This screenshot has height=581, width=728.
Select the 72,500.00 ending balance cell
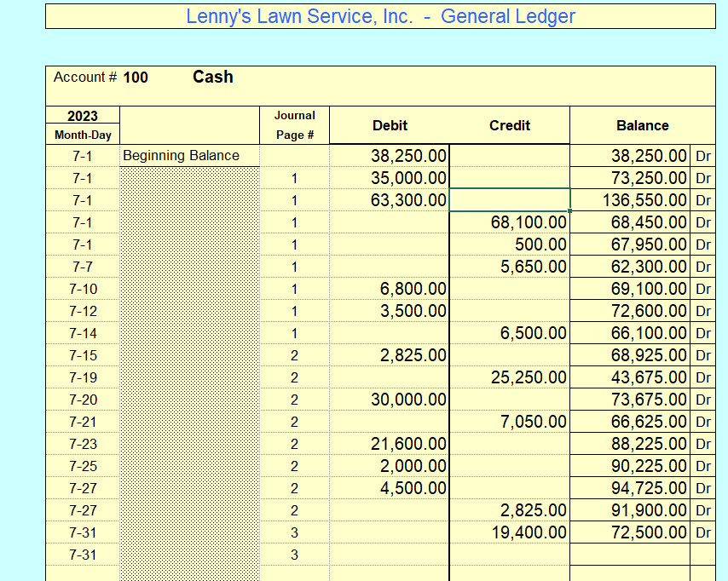point(630,532)
